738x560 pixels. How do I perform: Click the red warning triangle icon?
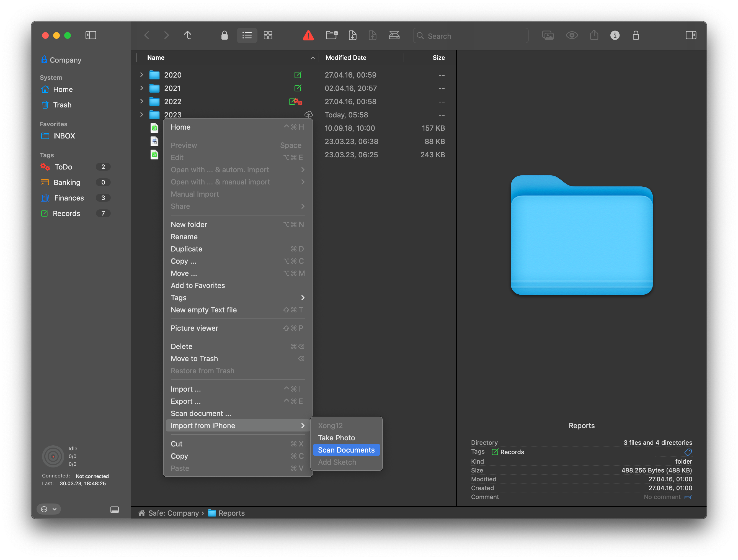308,35
